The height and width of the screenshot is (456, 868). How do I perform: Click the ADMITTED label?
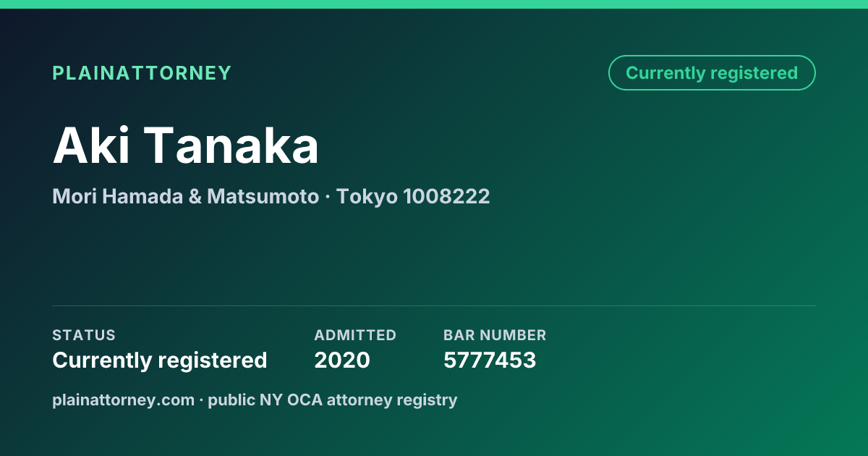355,335
